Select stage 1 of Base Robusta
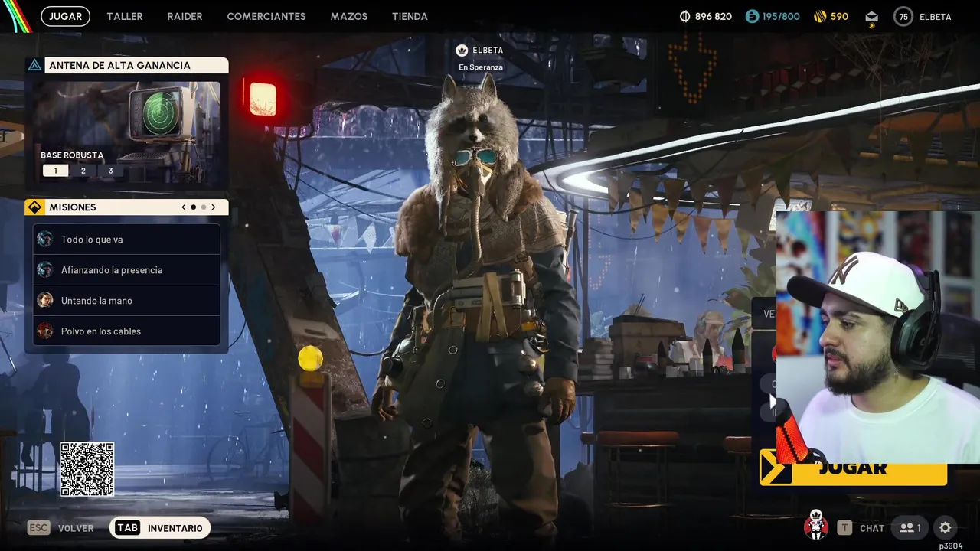Viewport: 980px width, 551px height. tap(55, 171)
